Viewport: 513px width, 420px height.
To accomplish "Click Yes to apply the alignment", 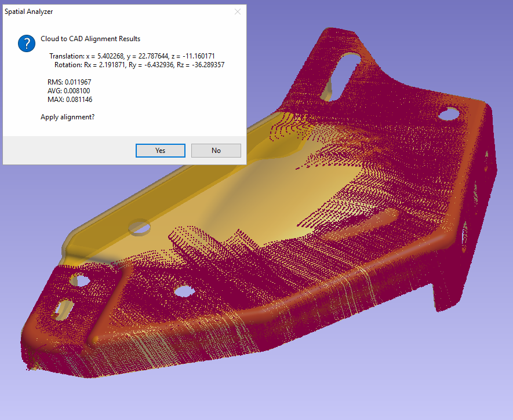I will tap(160, 150).
